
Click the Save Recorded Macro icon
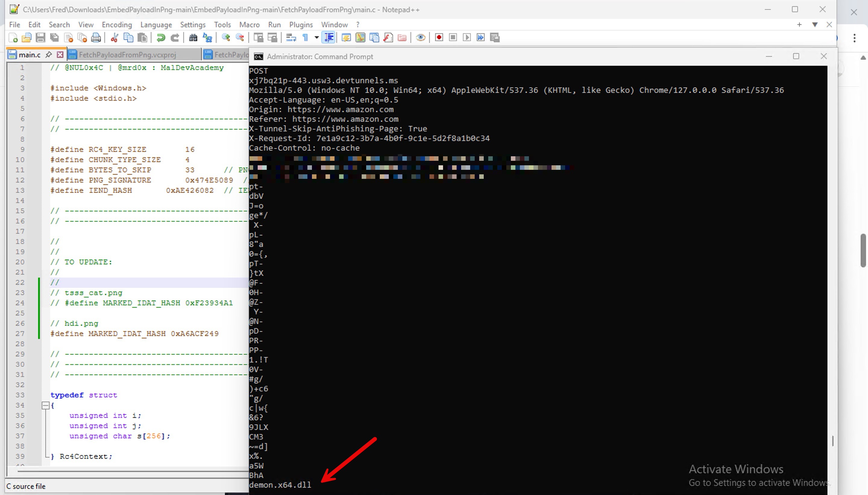[495, 37]
